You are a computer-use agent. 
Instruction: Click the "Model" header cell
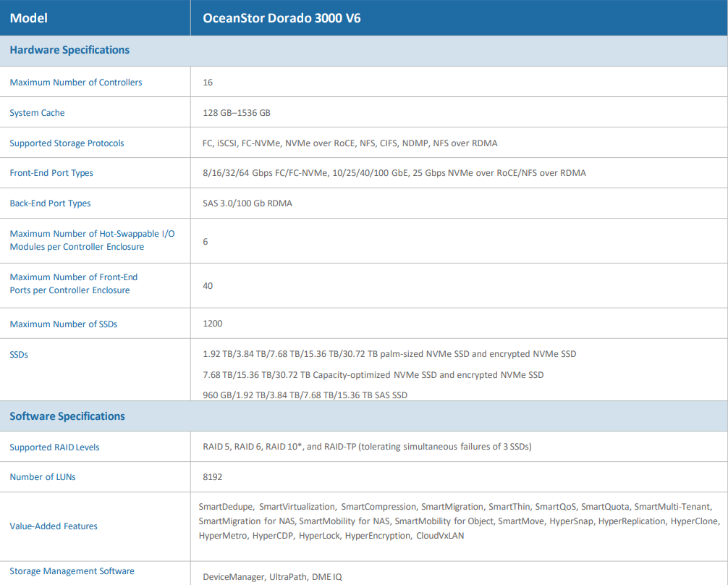(x=95, y=17)
